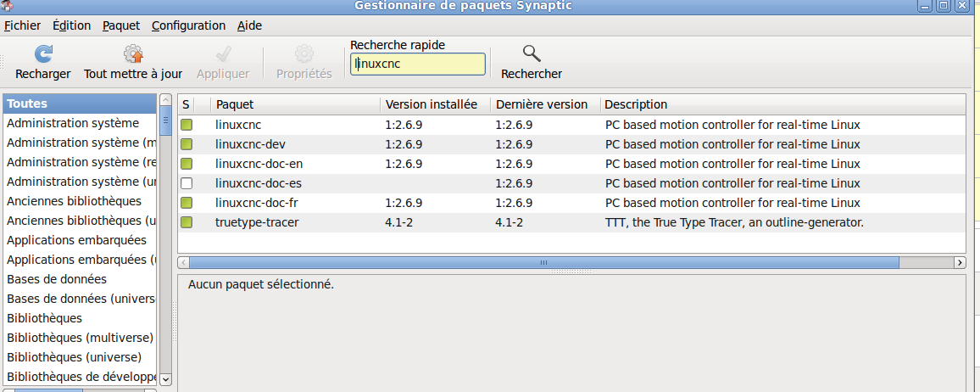Mark the linuxcnc-doc-es checkbox for installation

187,184
